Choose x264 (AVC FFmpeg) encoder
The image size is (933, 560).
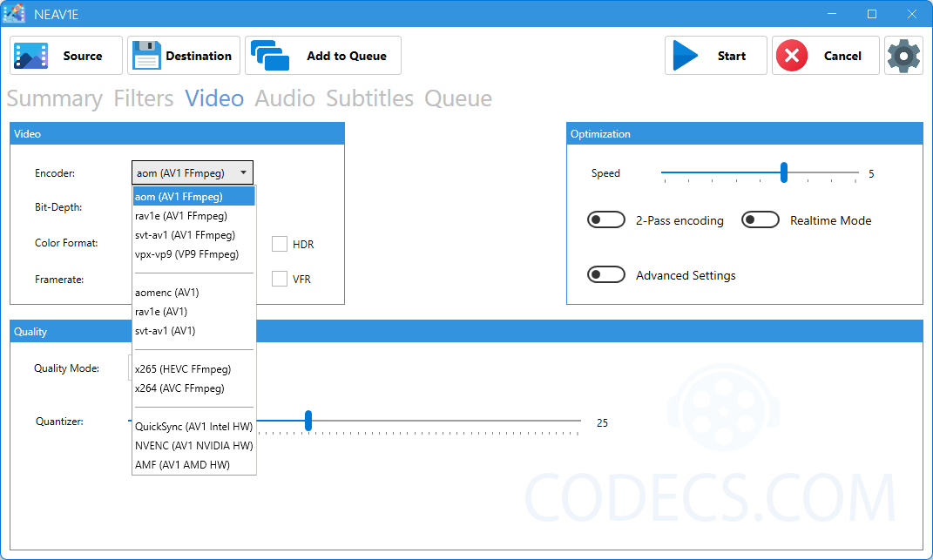pyautogui.click(x=194, y=388)
